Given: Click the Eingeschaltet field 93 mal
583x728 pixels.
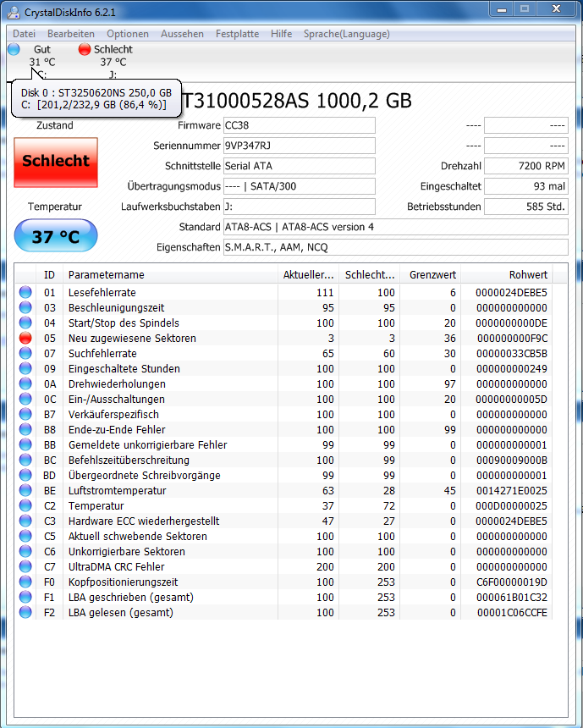Looking at the screenshot, I should [526, 186].
